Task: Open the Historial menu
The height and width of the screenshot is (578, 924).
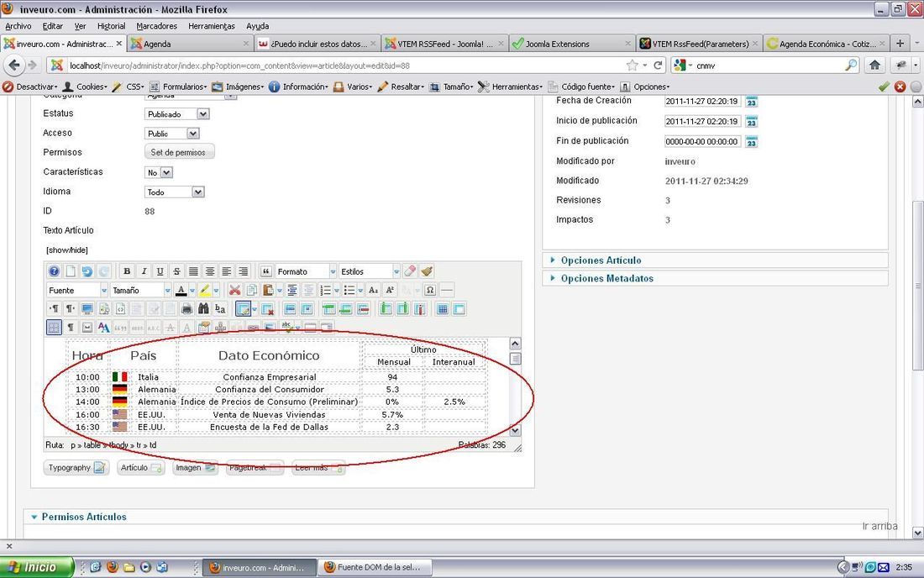Action: [x=112, y=26]
